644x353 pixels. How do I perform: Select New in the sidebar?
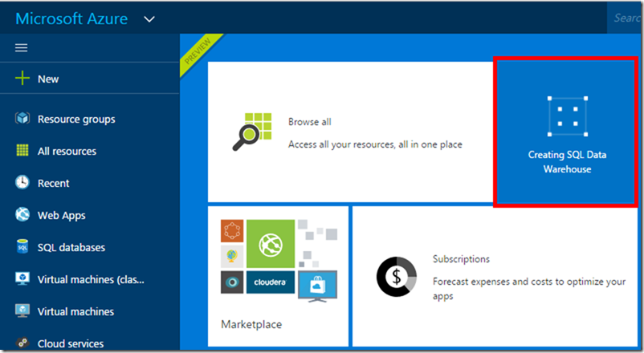coord(48,79)
